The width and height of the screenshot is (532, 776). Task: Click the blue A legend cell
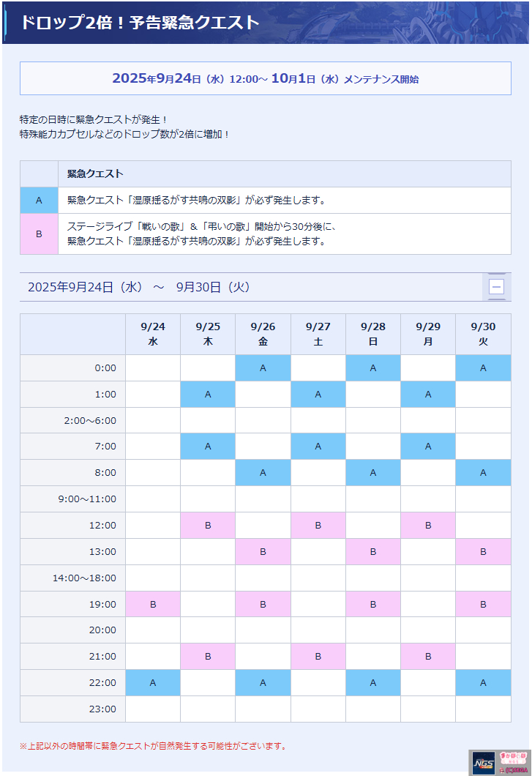[x=39, y=201]
